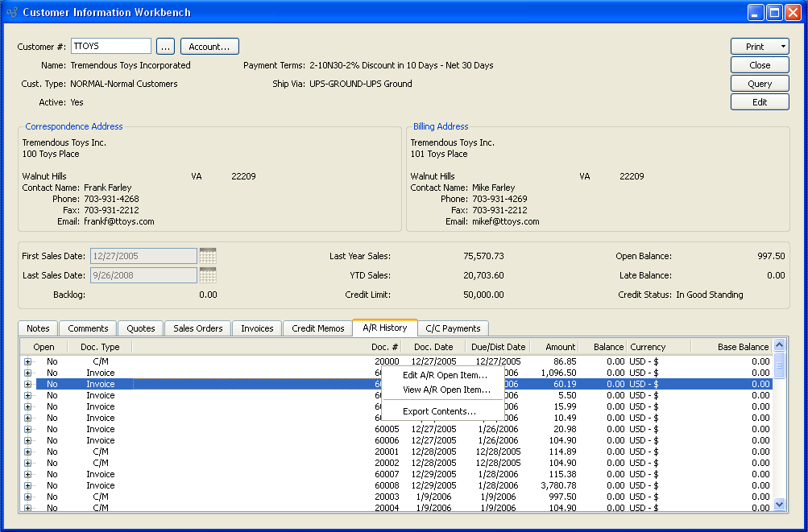Switch to the Sales Orders tab

click(x=198, y=328)
